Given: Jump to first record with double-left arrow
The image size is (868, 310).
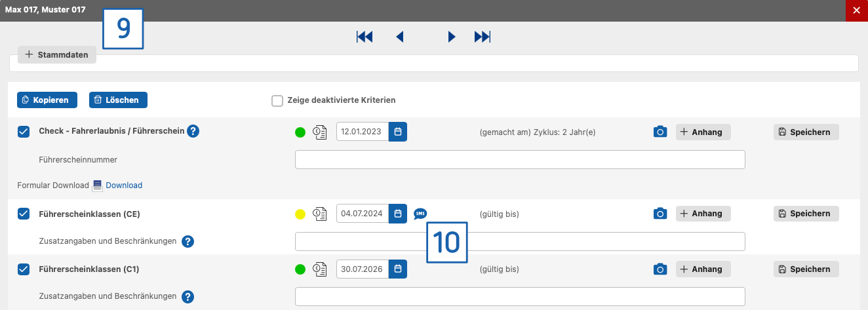Looking at the screenshot, I should coord(365,37).
